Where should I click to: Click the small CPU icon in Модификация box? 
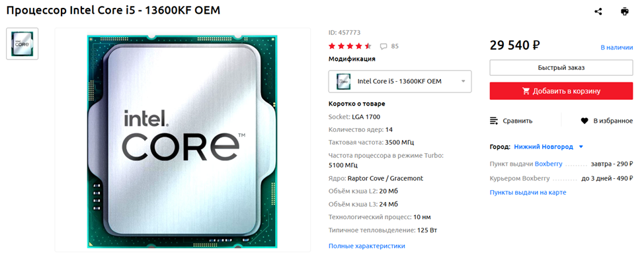point(343,81)
